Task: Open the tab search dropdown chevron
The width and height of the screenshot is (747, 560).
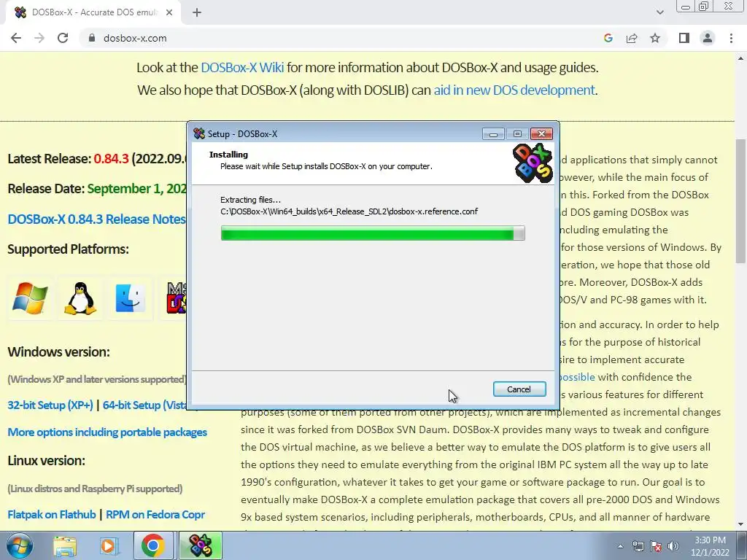Action: pos(659,12)
